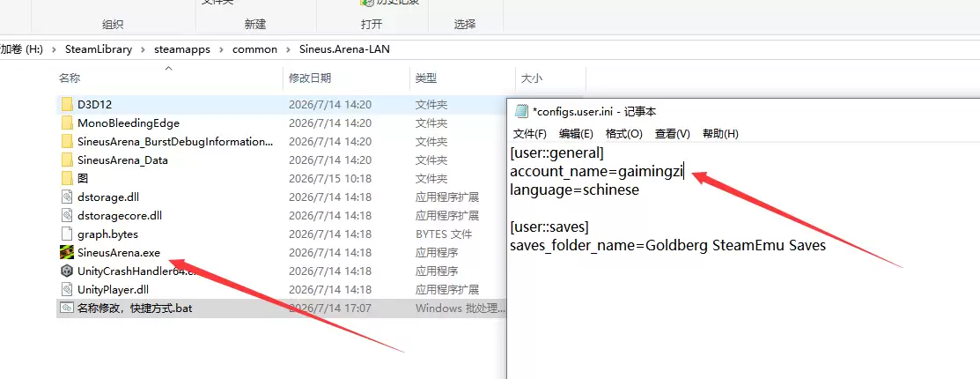Navigate to SteamLibrary in the address bar
The image size is (980, 379).
pyautogui.click(x=99, y=49)
